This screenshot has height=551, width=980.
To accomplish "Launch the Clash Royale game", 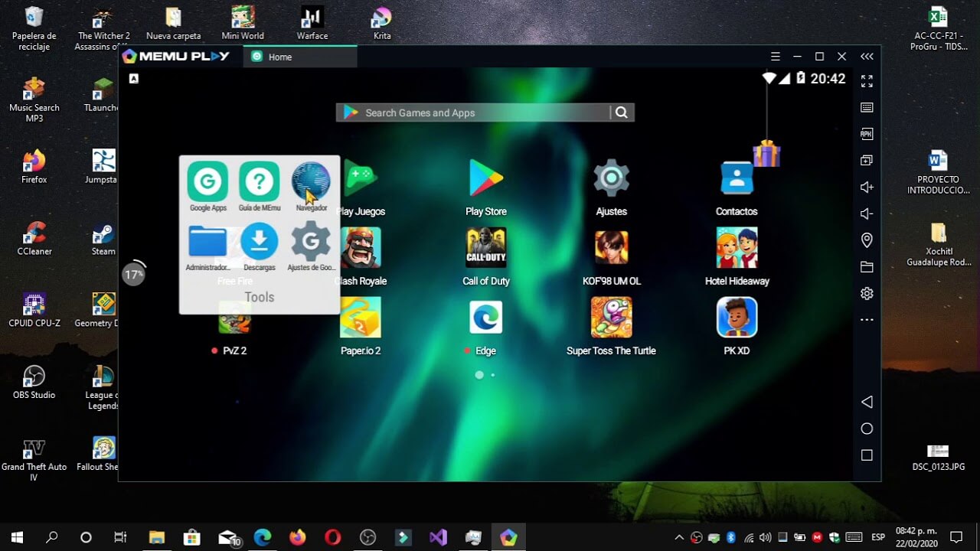I will [361, 248].
